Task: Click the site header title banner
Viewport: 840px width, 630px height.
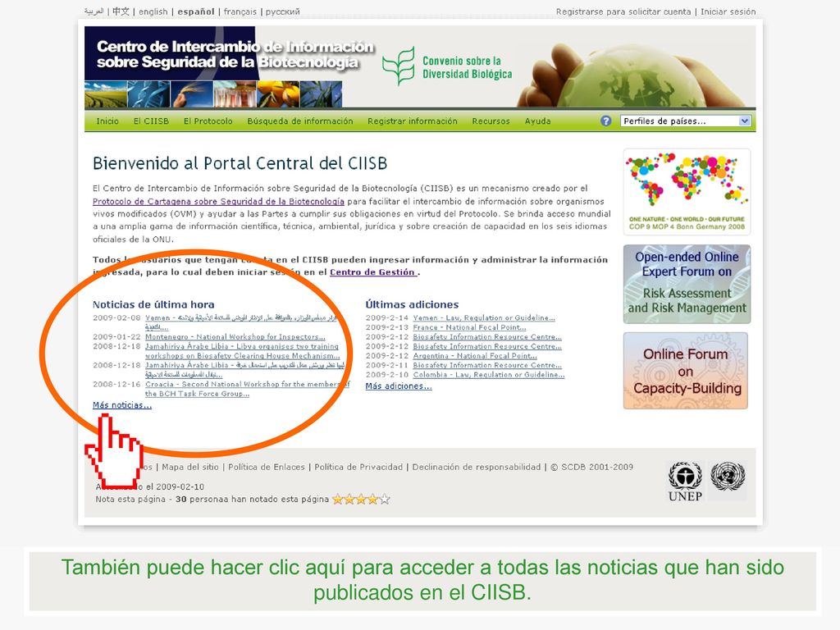Action: click(x=235, y=54)
